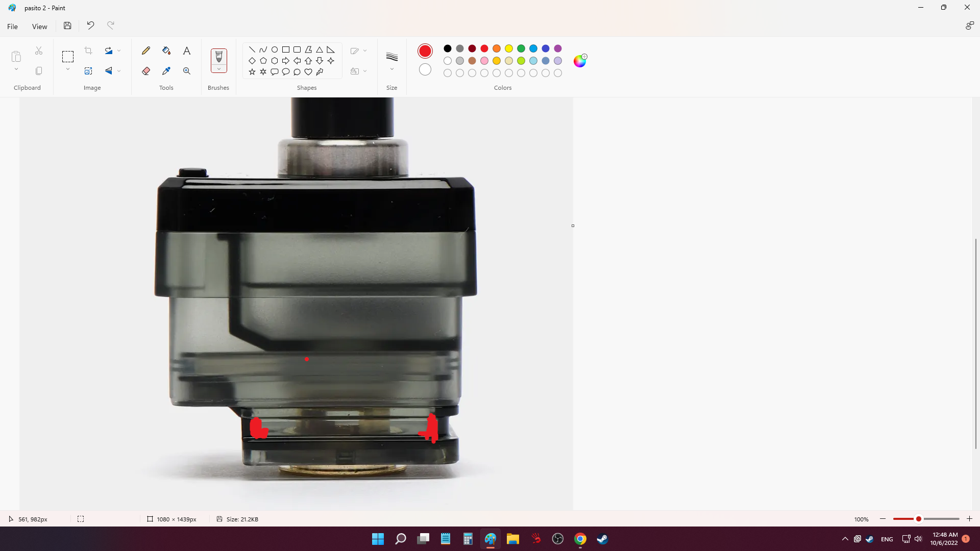Select the Color 2 white circle
This screenshot has width=980, height=551.
425,69
